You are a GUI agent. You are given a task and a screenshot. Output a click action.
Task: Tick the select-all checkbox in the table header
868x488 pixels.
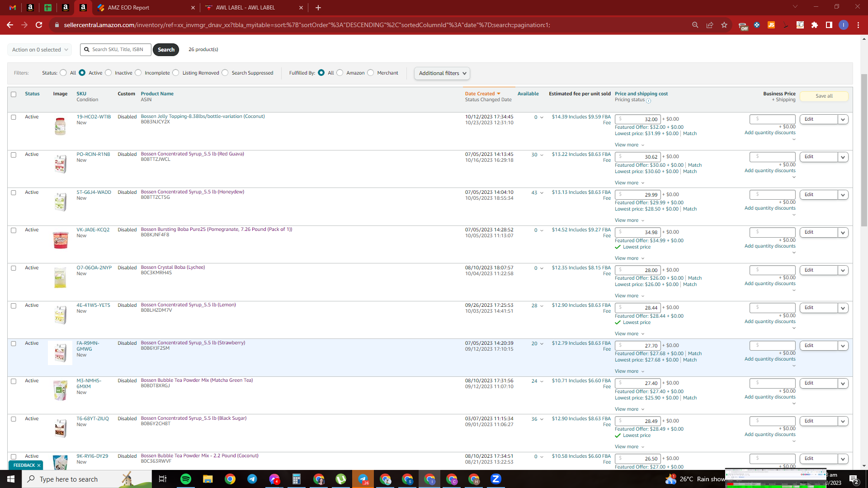click(14, 94)
